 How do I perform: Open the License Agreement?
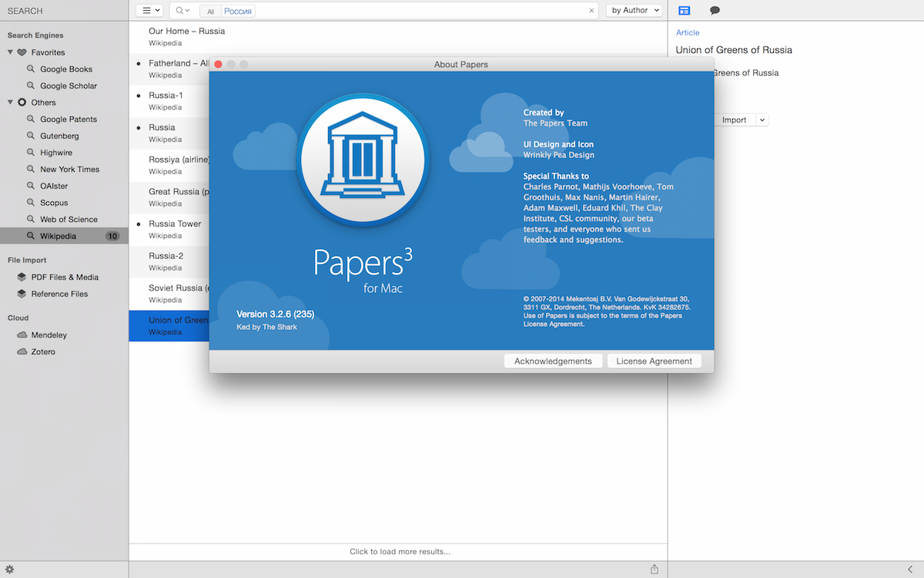[x=654, y=361]
